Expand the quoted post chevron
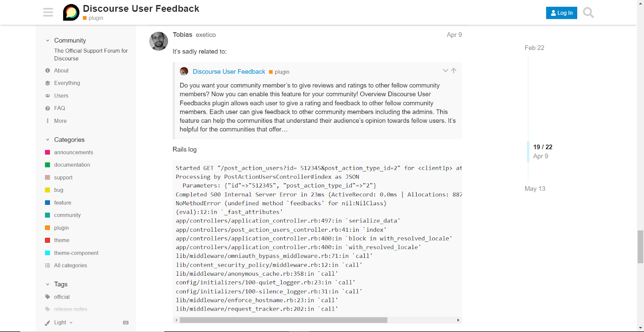Screen dimensions: 644x332 tap(445, 71)
